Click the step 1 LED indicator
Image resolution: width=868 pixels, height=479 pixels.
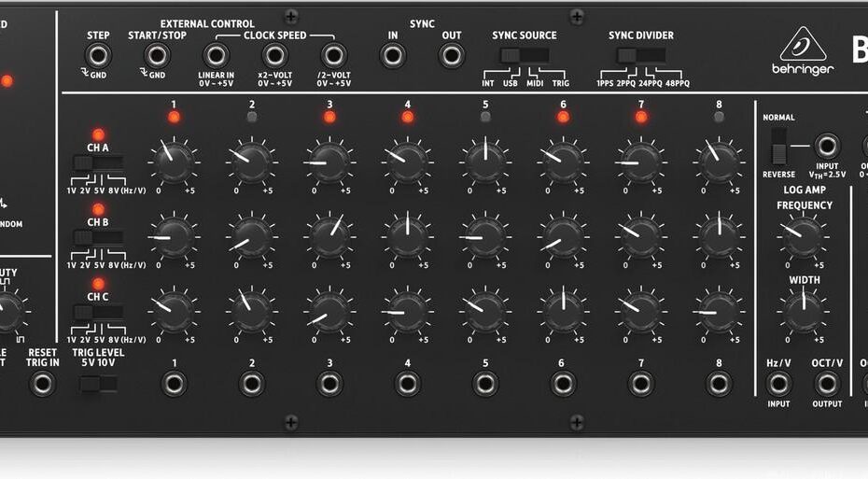coord(174,117)
